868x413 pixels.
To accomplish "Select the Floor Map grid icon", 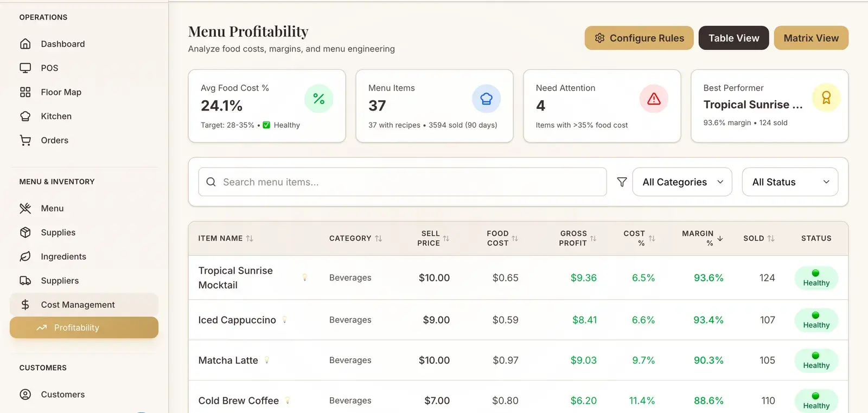I will pyautogui.click(x=25, y=92).
